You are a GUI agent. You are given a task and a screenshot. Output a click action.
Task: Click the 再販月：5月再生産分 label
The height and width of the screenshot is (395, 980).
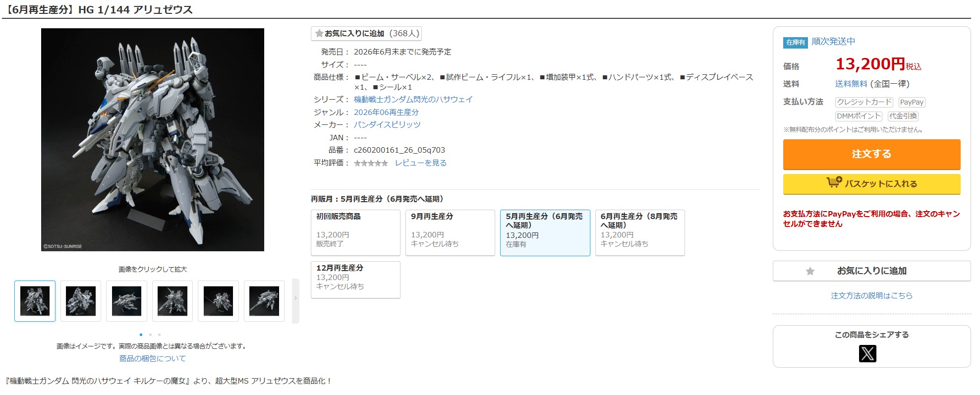(379, 199)
